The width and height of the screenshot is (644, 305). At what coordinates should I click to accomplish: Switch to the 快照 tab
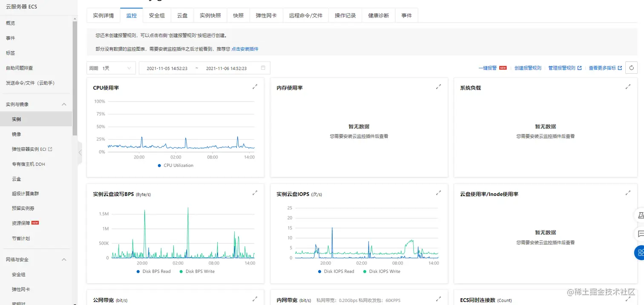click(238, 15)
